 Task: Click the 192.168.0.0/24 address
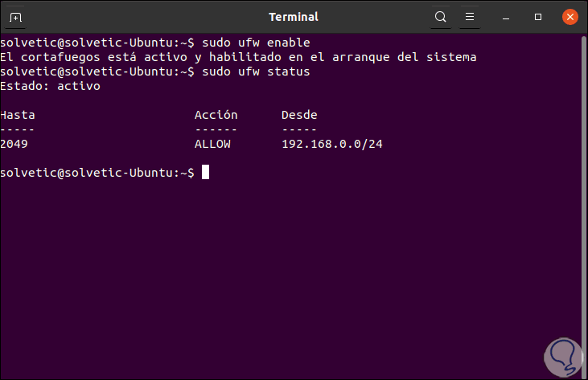331,144
